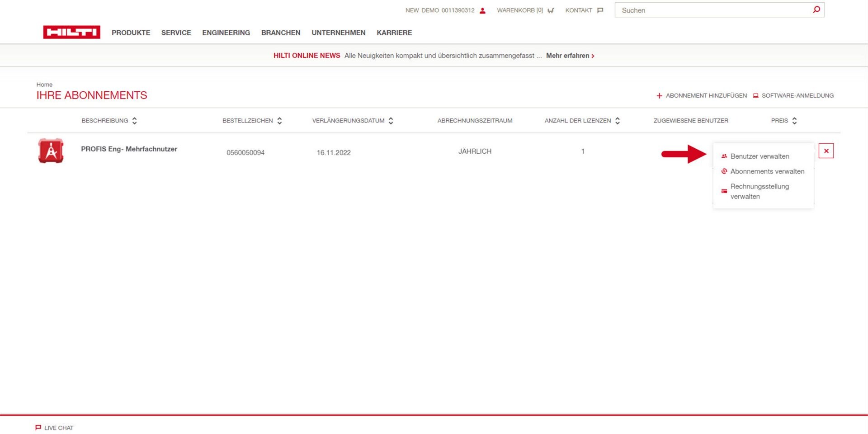Open the user account icon beside NEW DEMO

(x=482, y=10)
